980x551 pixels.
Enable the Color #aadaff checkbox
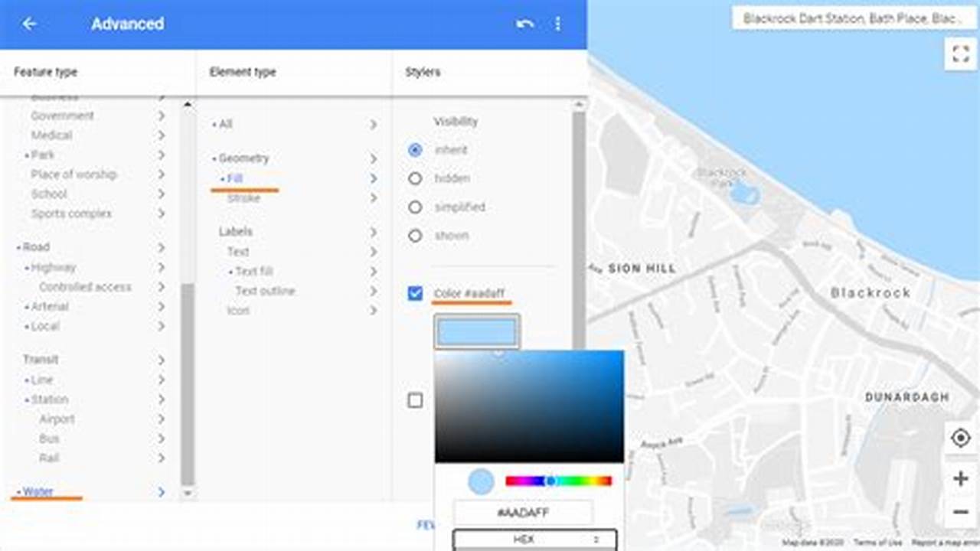tap(414, 292)
